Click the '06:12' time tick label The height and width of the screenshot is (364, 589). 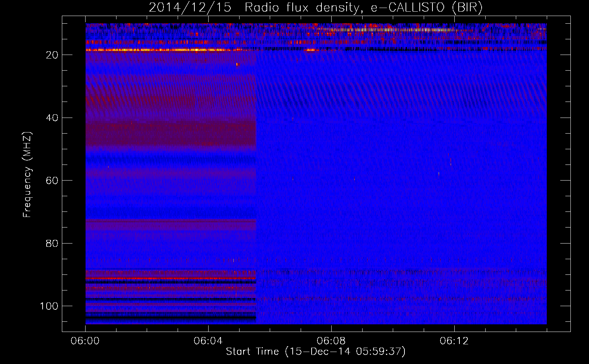click(454, 341)
